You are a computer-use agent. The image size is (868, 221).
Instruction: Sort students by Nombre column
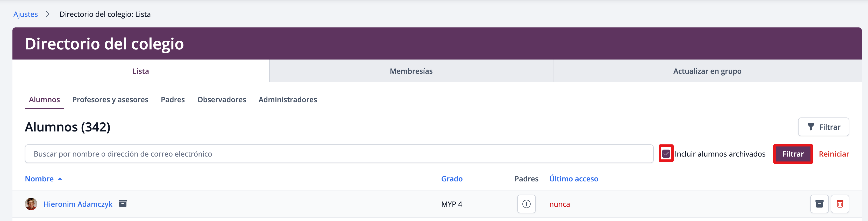point(39,179)
